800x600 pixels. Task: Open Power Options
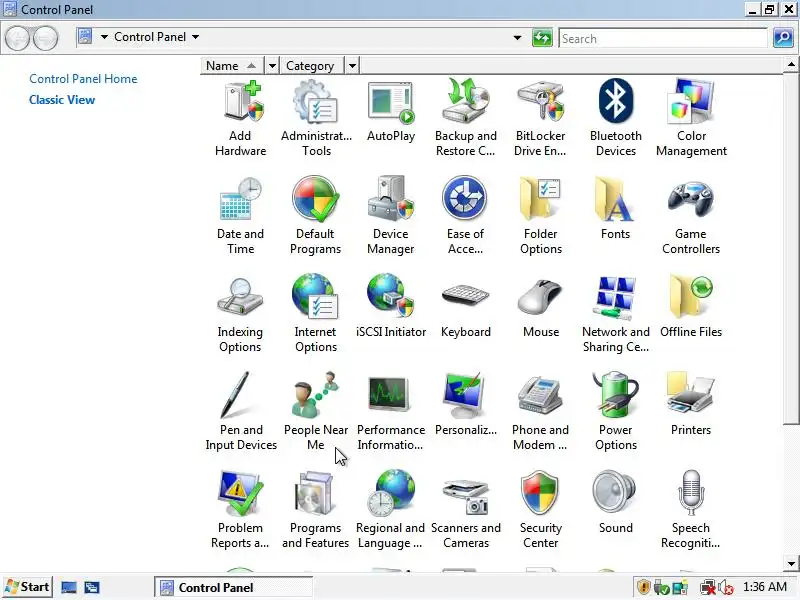point(615,412)
